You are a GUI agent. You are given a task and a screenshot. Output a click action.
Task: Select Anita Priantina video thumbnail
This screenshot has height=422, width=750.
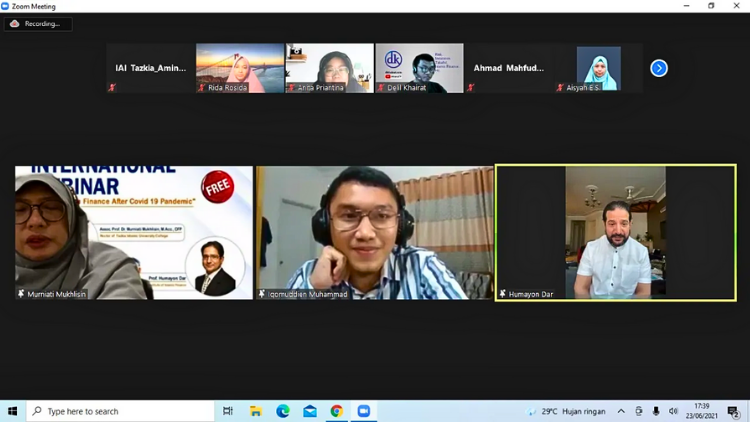pyautogui.click(x=330, y=68)
